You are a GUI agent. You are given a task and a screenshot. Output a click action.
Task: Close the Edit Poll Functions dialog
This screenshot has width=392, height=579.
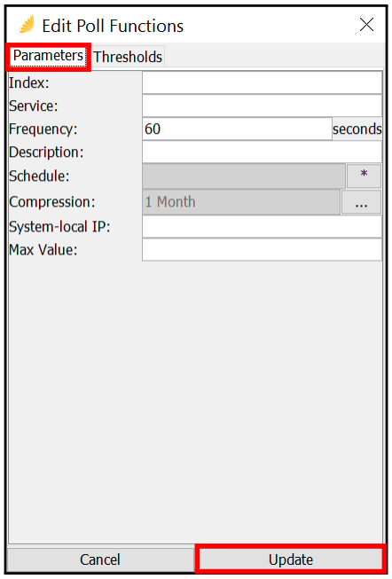pos(366,25)
